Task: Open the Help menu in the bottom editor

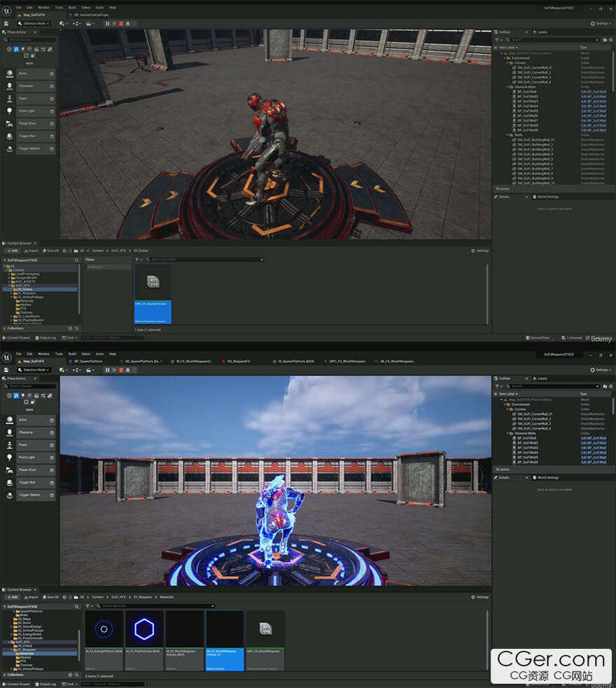Action: tap(113, 354)
